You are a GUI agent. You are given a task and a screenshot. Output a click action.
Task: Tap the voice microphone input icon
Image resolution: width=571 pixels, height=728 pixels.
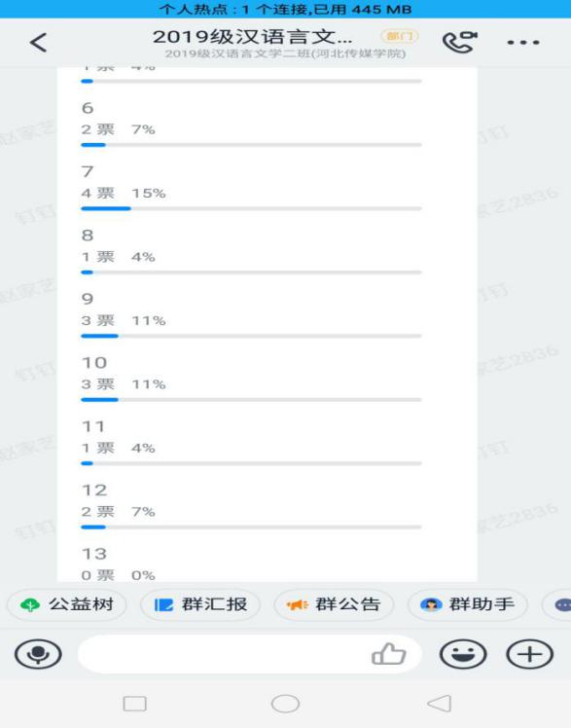[38, 654]
